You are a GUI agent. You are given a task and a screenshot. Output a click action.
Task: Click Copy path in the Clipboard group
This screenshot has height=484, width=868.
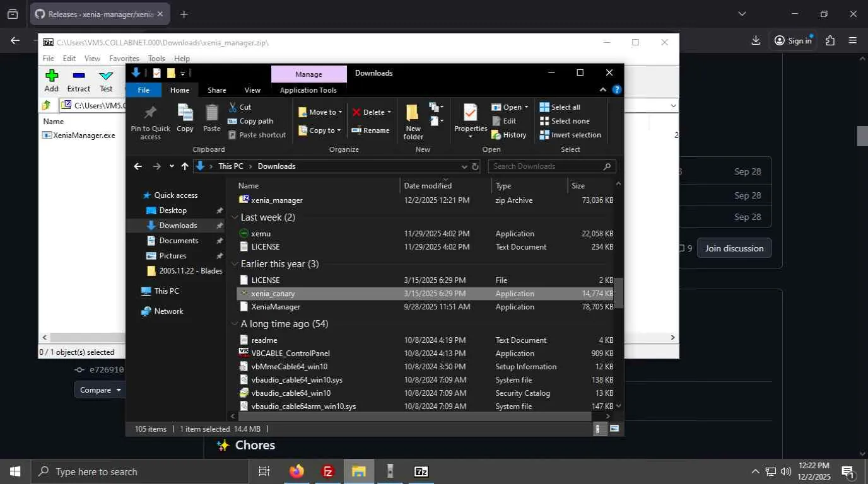click(250, 121)
